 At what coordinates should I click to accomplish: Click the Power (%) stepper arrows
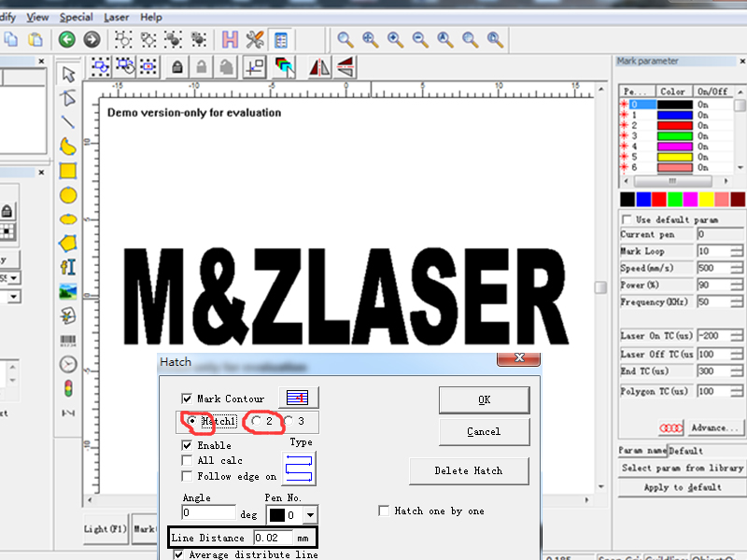[737, 286]
